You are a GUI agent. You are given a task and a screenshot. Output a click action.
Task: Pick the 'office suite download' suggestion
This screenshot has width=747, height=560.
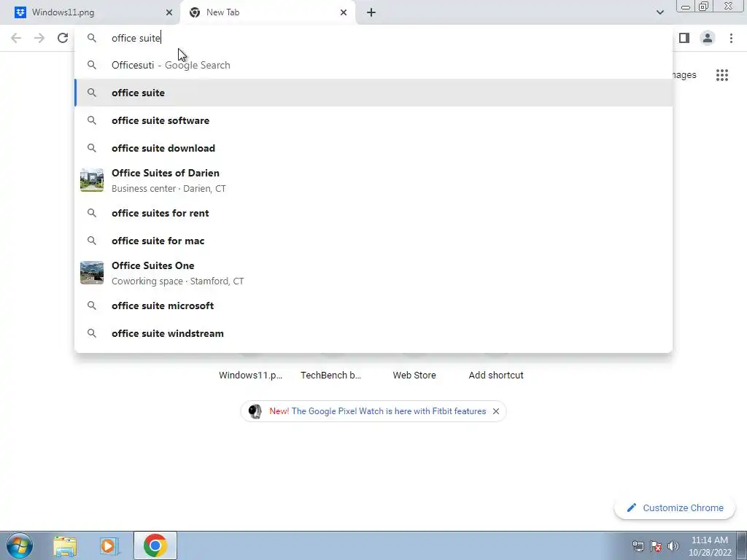(x=373, y=148)
